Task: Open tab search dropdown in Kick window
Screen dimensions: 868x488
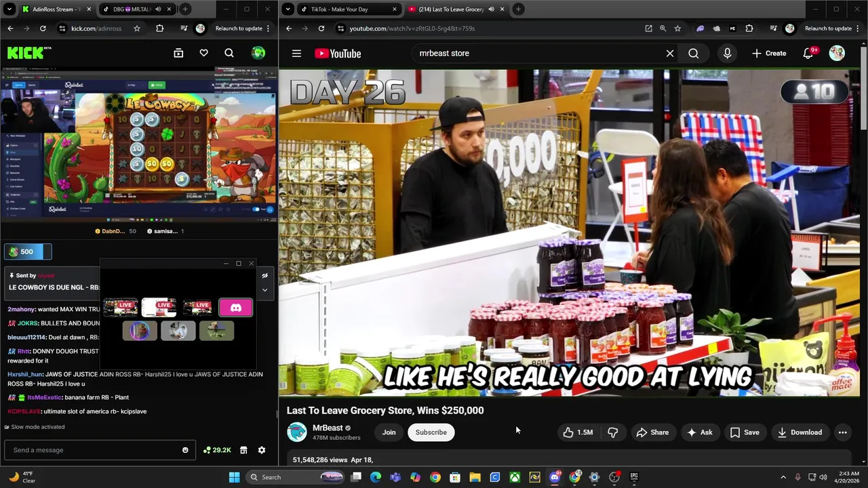Action: (x=9, y=9)
